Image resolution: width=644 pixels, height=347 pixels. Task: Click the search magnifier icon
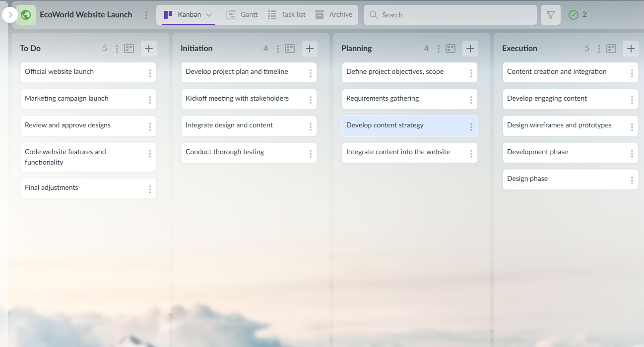click(x=373, y=14)
